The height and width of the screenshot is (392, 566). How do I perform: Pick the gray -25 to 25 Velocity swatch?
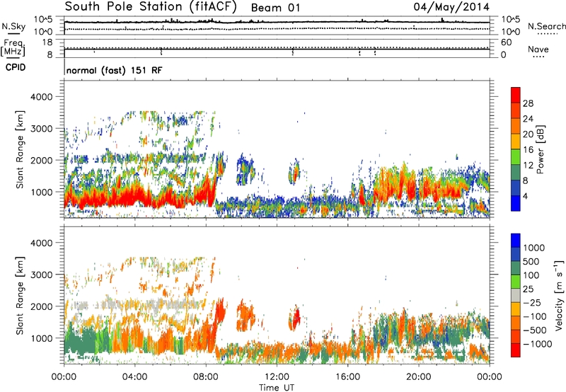516,295
